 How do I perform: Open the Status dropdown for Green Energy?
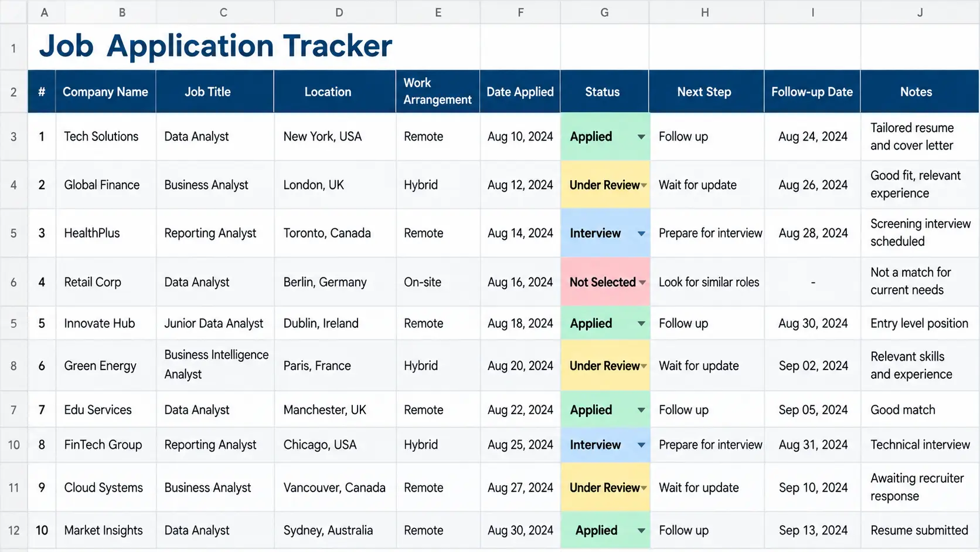click(x=644, y=366)
